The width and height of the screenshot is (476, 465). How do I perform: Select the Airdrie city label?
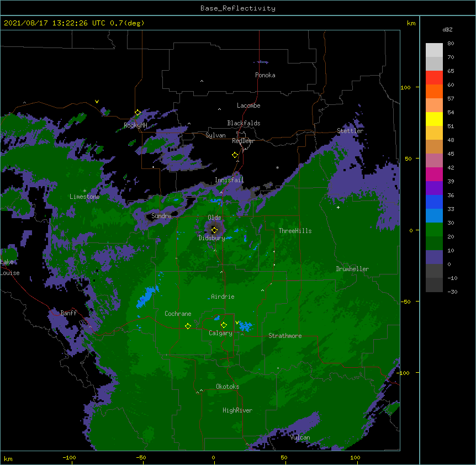223,297
